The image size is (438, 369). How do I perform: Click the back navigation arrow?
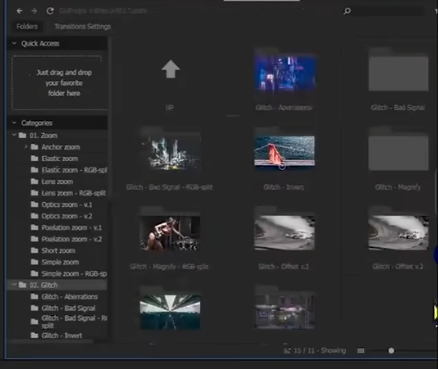19,11
